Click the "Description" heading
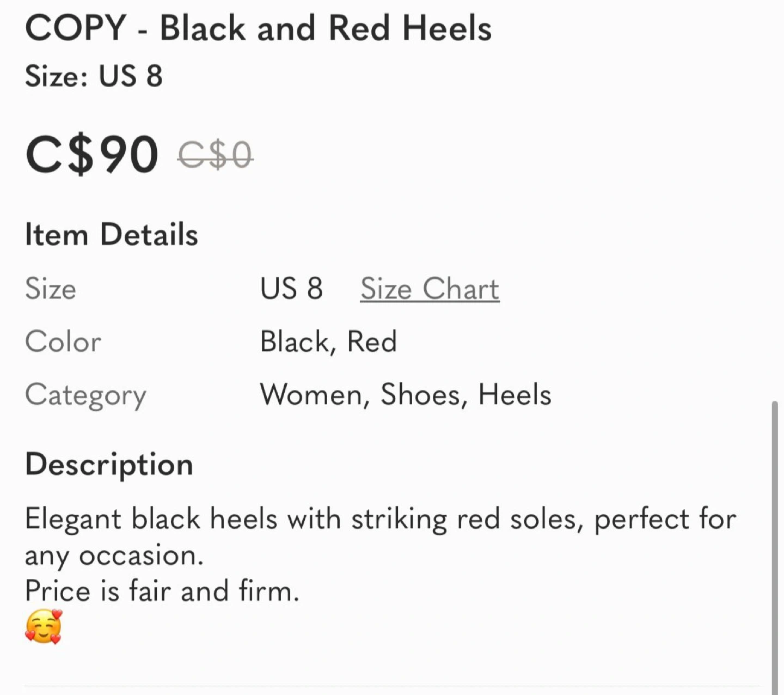This screenshot has width=784, height=695. [x=109, y=465]
